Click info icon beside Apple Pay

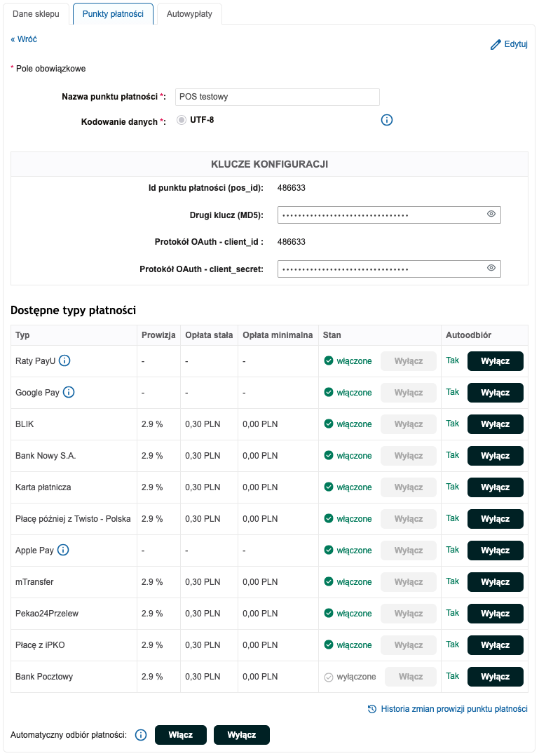[x=63, y=551]
